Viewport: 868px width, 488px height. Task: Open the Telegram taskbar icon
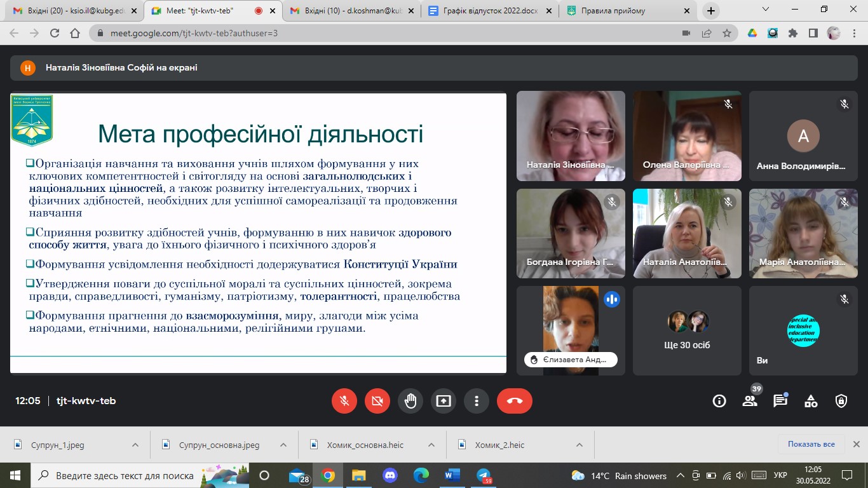point(484,475)
